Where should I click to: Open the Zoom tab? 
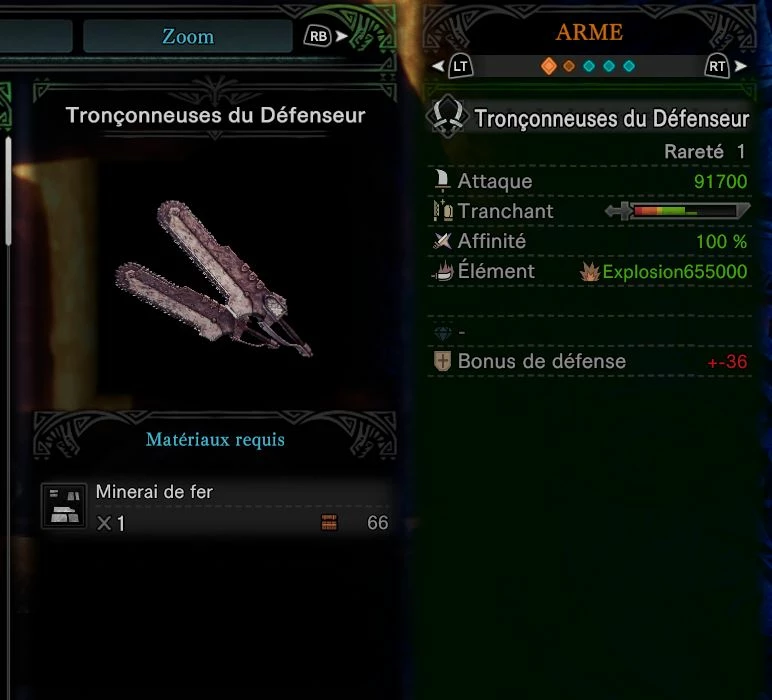pos(188,36)
